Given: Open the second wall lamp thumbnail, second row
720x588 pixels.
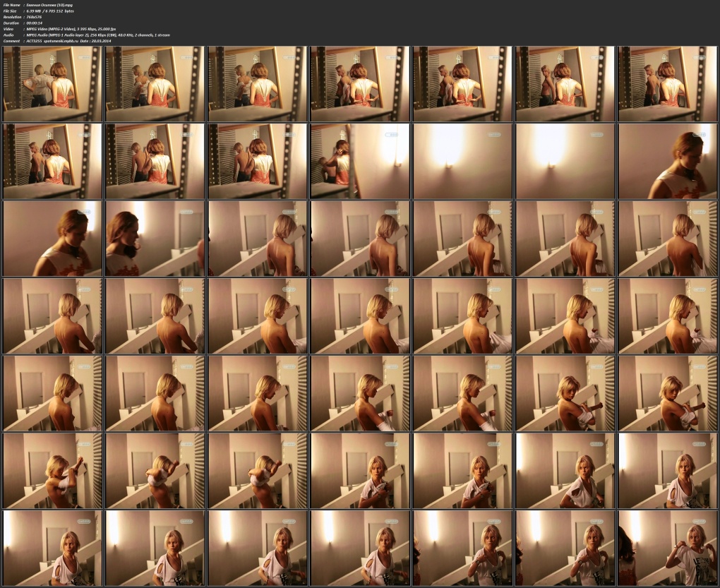Looking at the screenshot, I should [565, 161].
